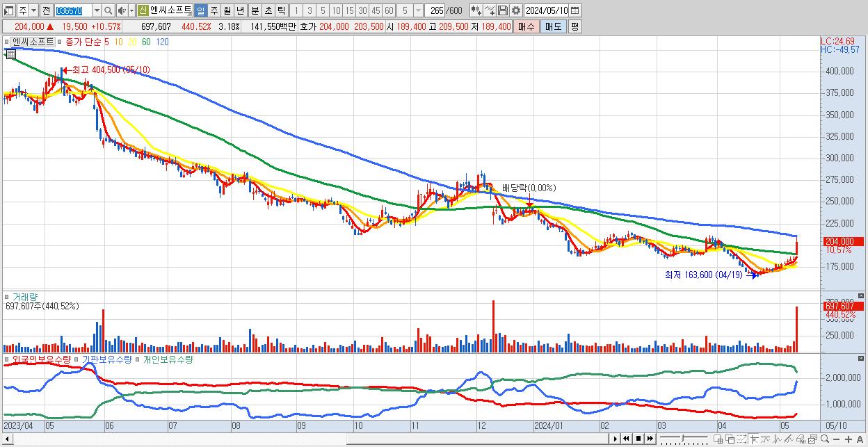
Task: Open the calendar date picker icon
Action: click(574, 10)
